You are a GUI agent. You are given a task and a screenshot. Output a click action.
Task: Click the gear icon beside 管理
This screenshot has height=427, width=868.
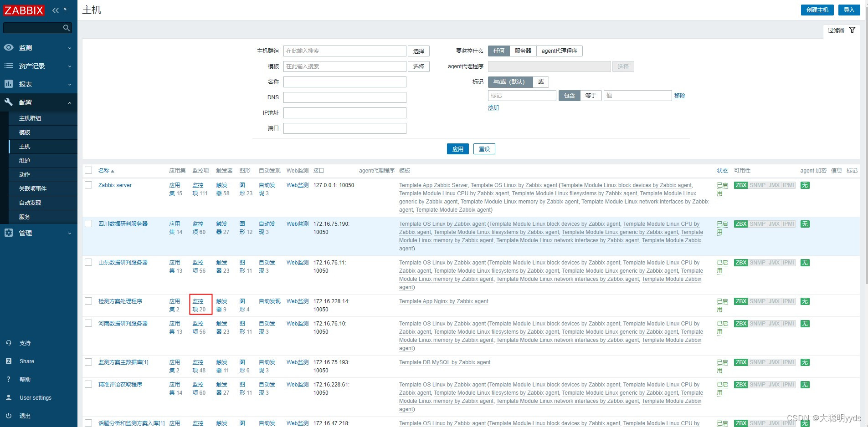tap(9, 233)
